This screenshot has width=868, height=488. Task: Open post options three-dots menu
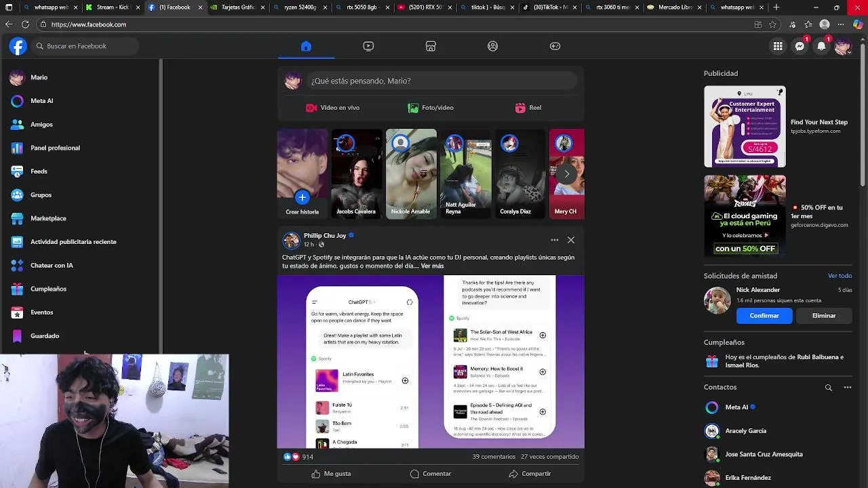[555, 240]
